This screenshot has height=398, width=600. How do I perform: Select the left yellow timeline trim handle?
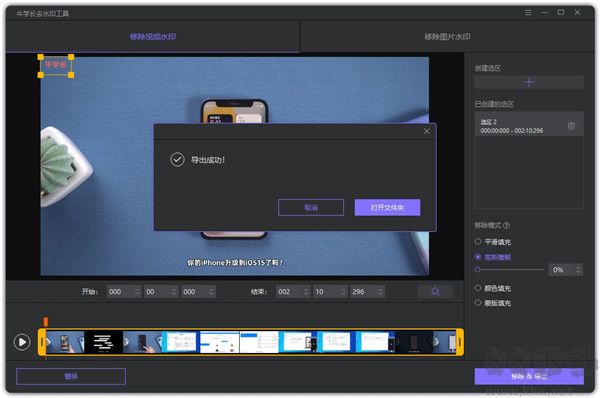click(42, 342)
